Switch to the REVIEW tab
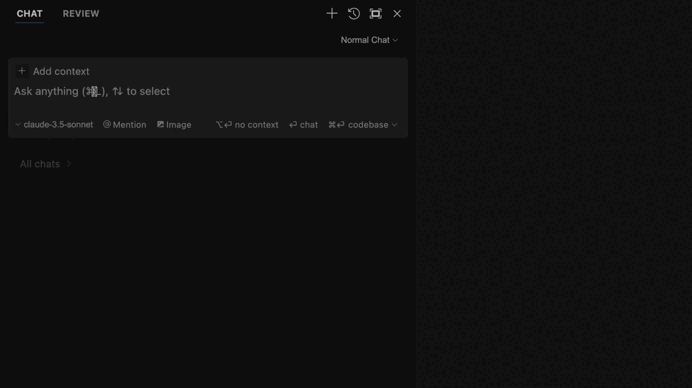Image resolution: width=692 pixels, height=388 pixels. click(x=81, y=14)
